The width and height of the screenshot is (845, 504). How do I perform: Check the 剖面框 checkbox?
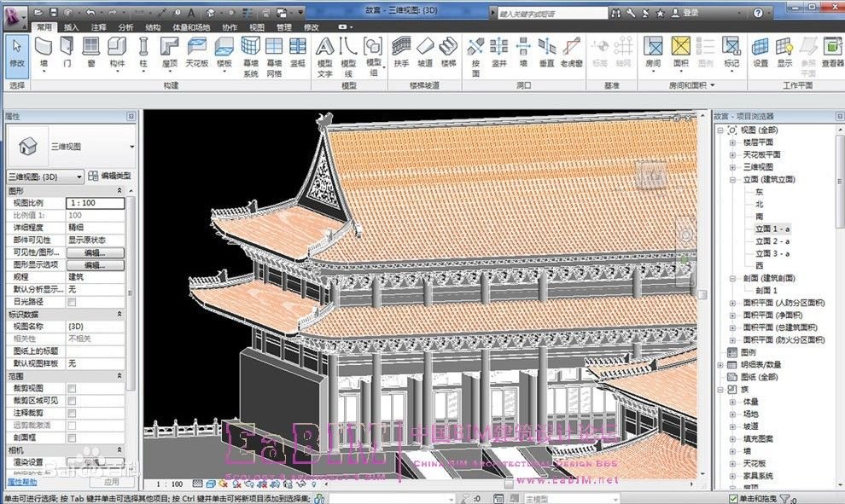[x=72, y=437]
